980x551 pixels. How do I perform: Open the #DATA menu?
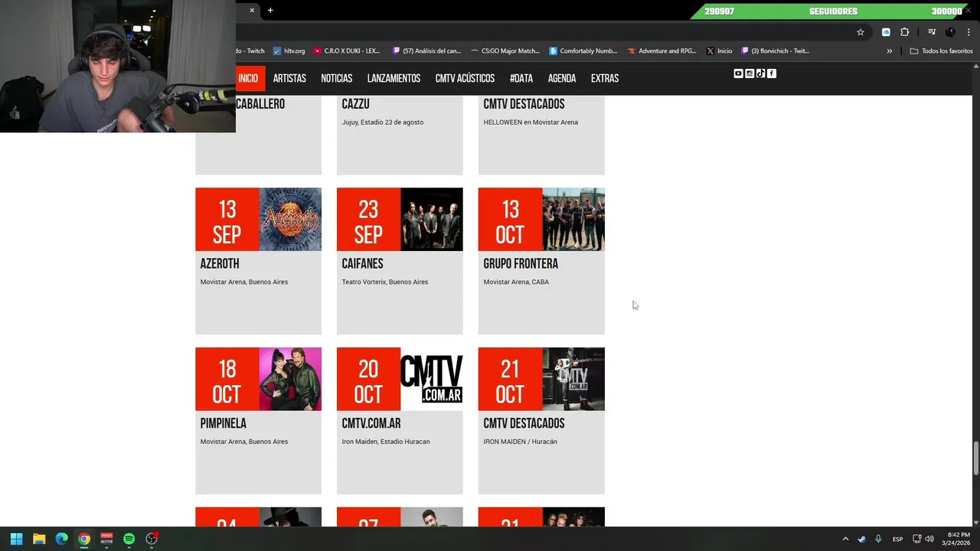pyautogui.click(x=521, y=78)
